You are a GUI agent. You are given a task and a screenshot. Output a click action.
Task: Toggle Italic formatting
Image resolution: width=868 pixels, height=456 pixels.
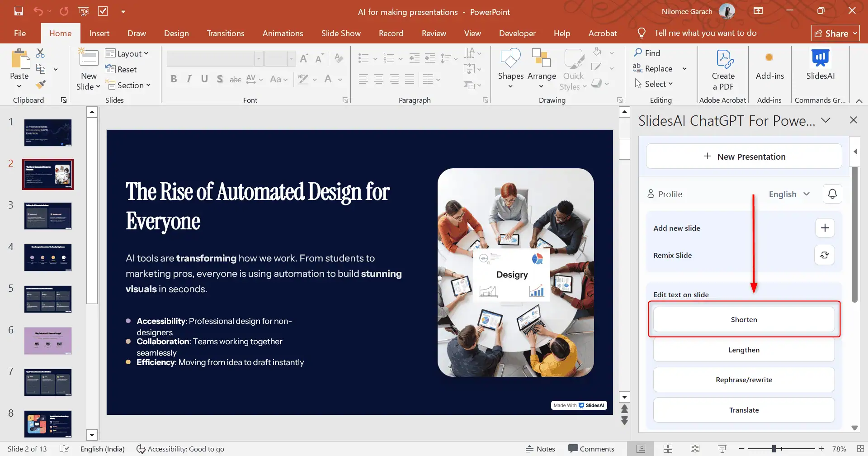189,79
